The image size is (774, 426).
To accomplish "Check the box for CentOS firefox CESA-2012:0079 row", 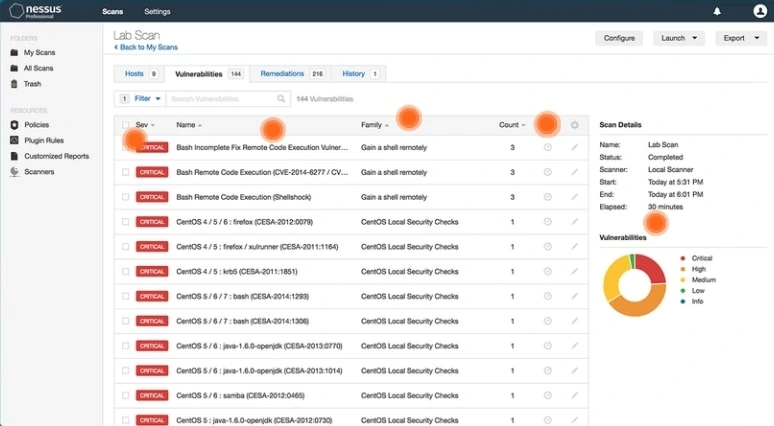I will click(125, 222).
